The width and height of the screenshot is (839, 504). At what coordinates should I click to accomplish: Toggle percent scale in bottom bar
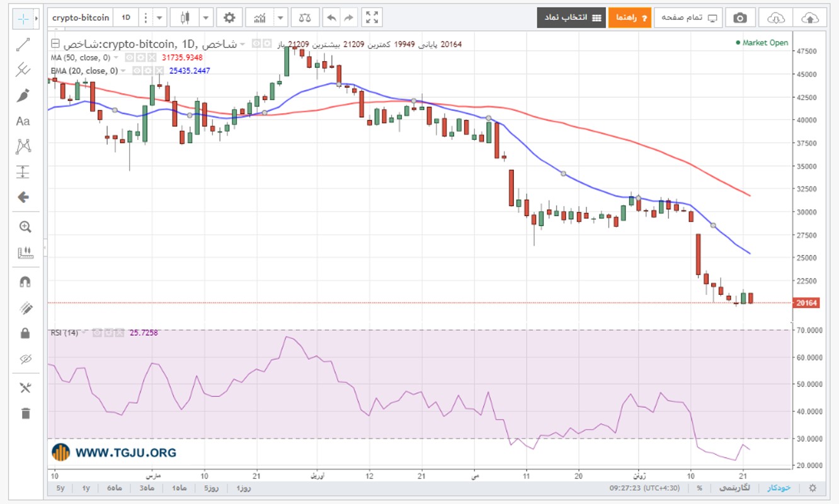[699, 488]
